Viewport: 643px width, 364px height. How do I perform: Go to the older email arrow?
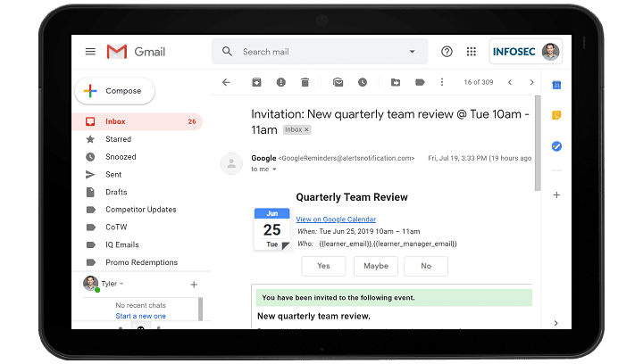[532, 82]
